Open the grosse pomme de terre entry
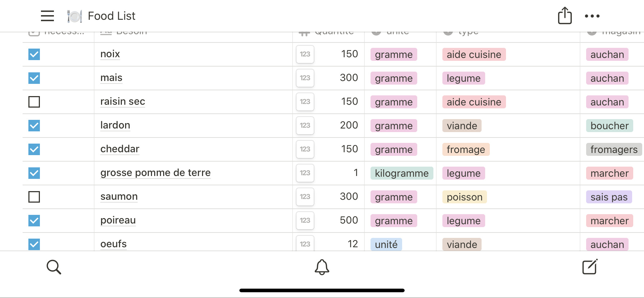The width and height of the screenshot is (644, 298). [155, 173]
